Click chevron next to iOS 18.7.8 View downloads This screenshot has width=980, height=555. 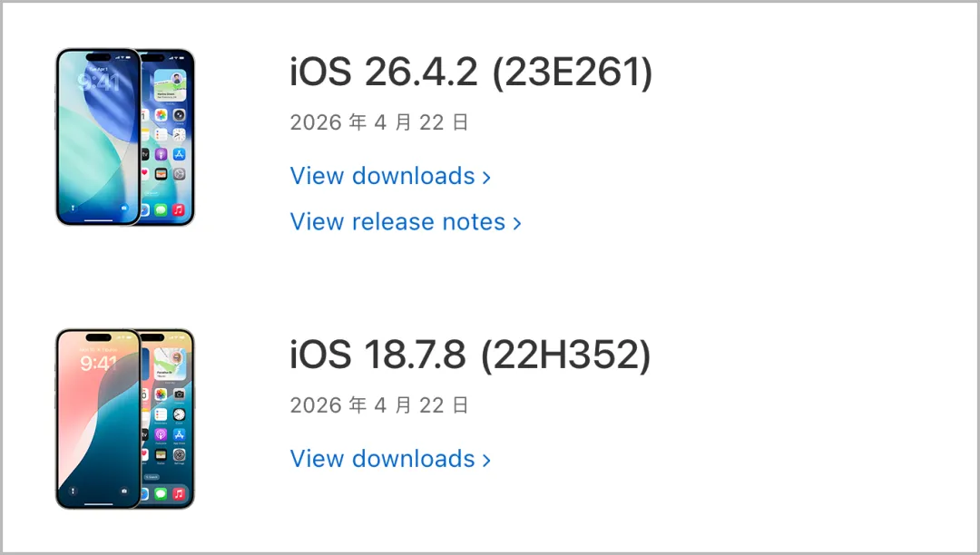click(x=486, y=460)
